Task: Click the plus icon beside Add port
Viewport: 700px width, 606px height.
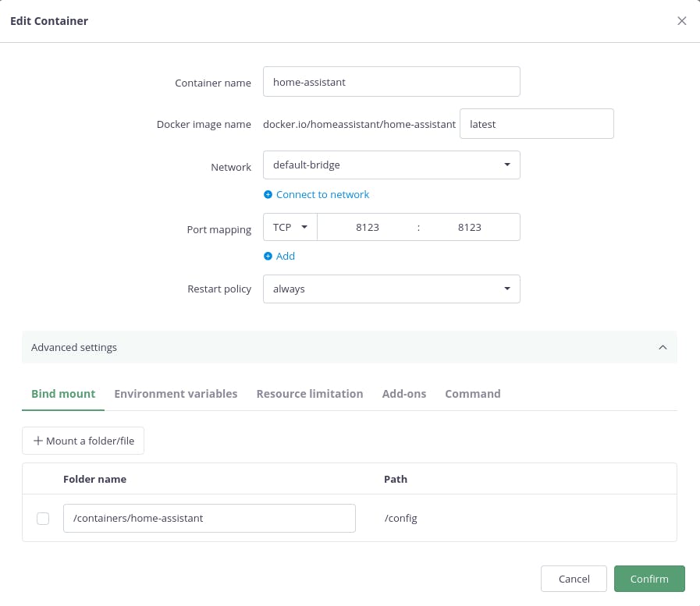Action: coord(268,257)
